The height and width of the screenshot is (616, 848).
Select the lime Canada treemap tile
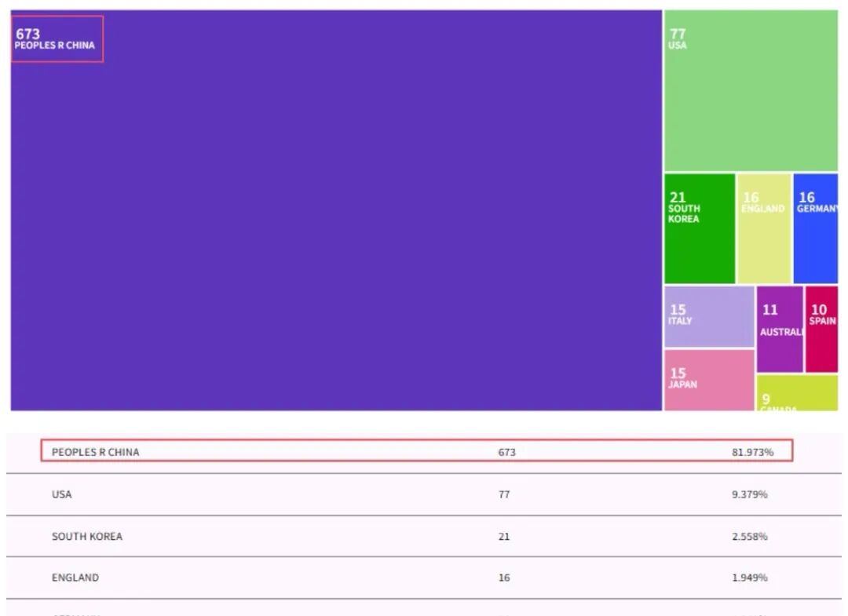click(797, 392)
